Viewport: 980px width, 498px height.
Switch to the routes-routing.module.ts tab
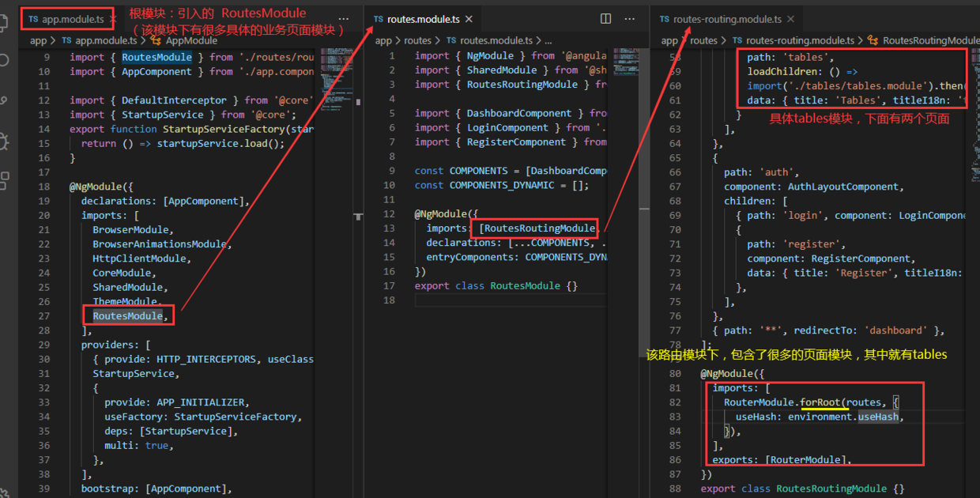tap(727, 19)
